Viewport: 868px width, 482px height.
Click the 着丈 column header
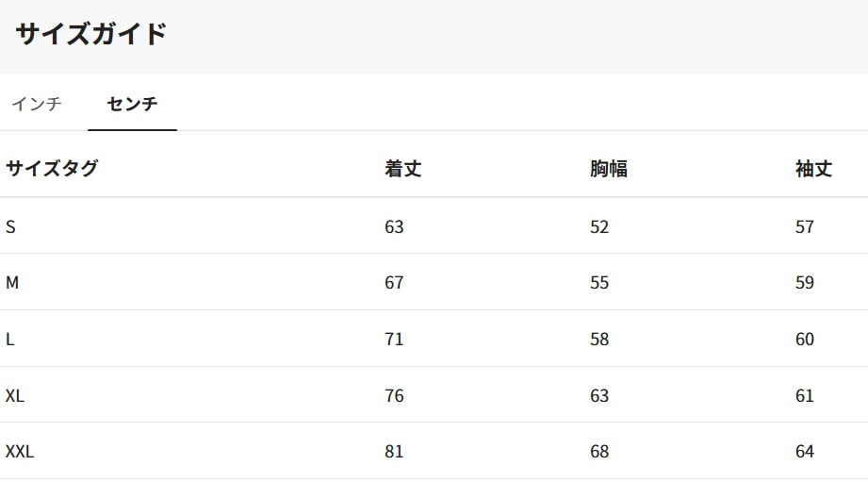pyautogui.click(x=402, y=169)
